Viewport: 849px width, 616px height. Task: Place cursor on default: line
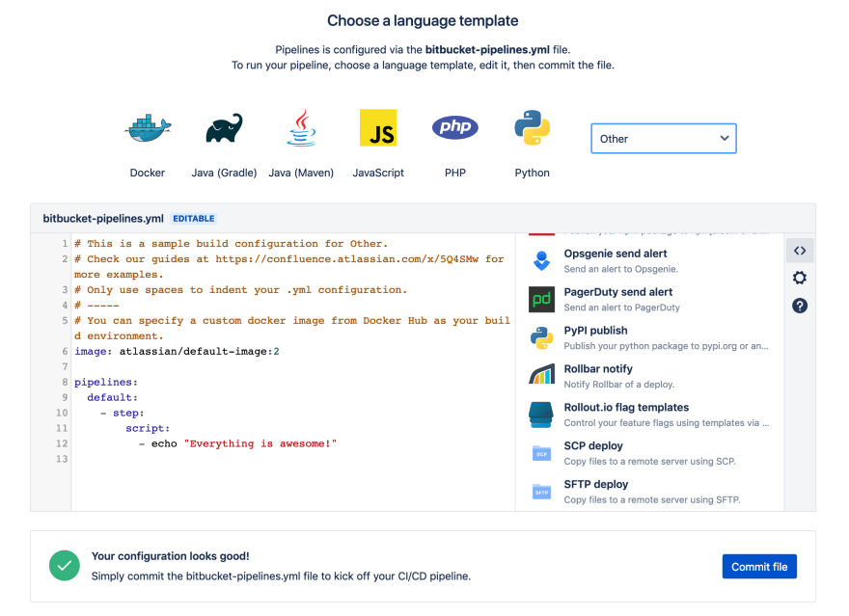pos(113,397)
